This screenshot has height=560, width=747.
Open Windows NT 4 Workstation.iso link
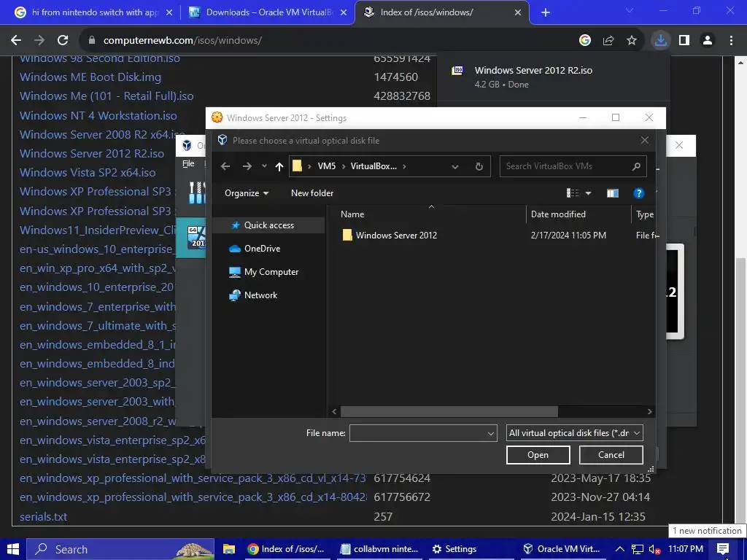98,115
